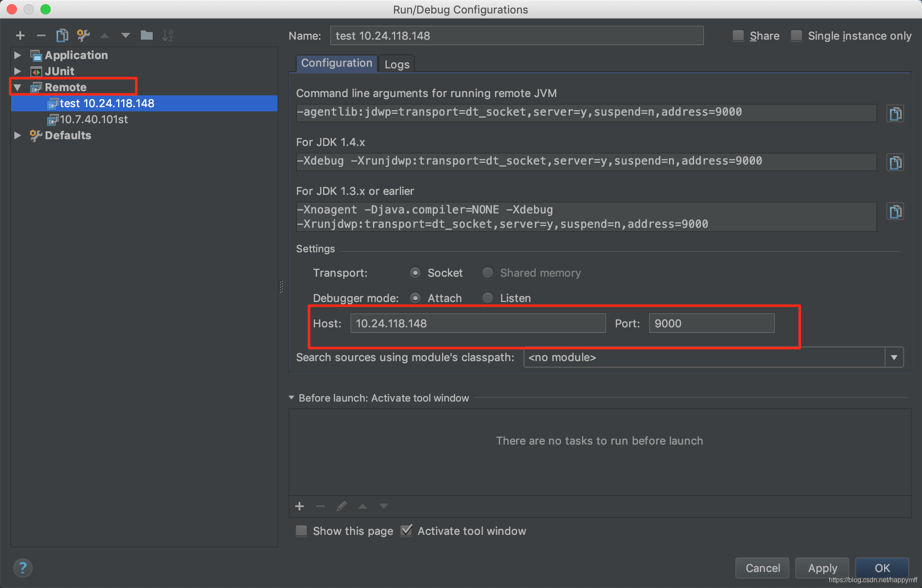Select the JUnit tree label

tap(59, 71)
